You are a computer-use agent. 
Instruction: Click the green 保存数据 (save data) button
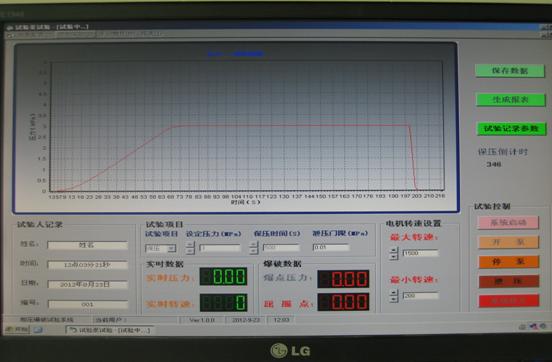click(510, 71)
